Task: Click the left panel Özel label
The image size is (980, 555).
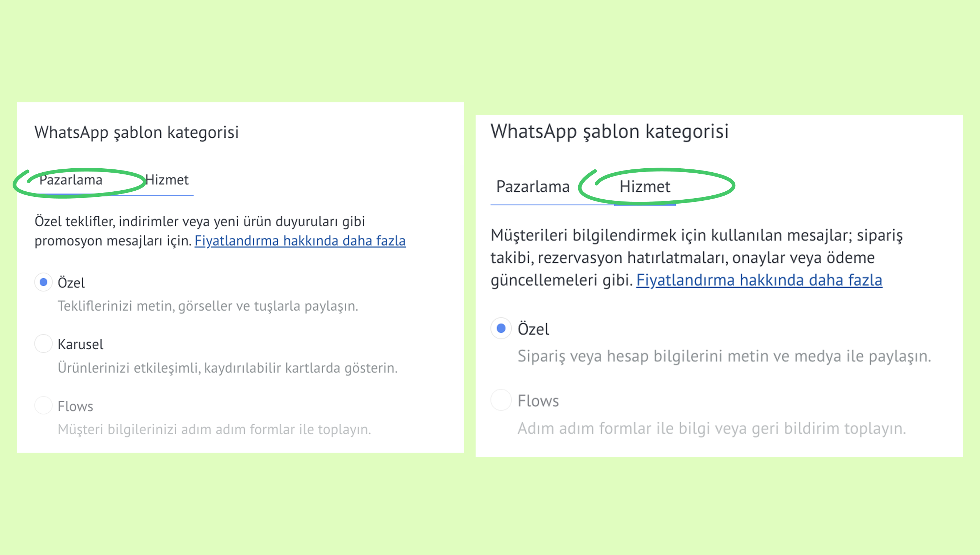Action: 71,283
